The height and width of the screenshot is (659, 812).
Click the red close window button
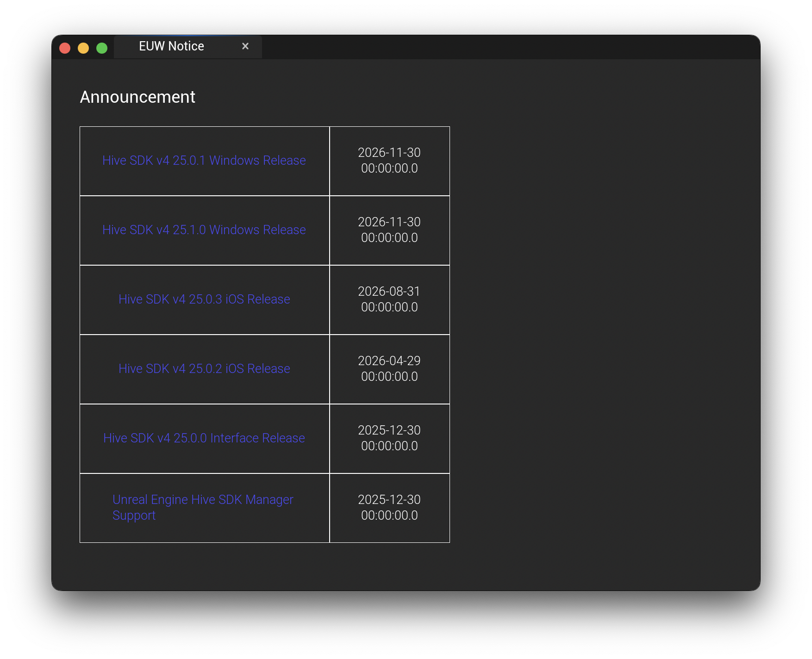pyautogui.click(x=65, y=48)
